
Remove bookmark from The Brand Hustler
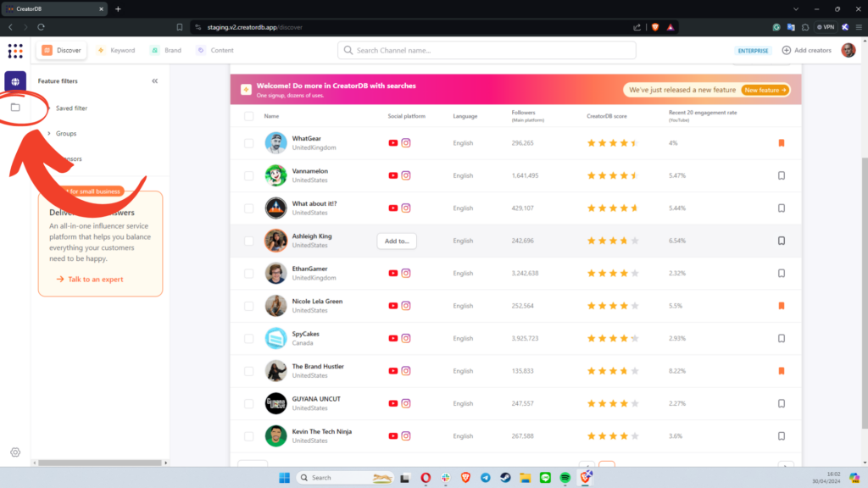coord(781,371)
